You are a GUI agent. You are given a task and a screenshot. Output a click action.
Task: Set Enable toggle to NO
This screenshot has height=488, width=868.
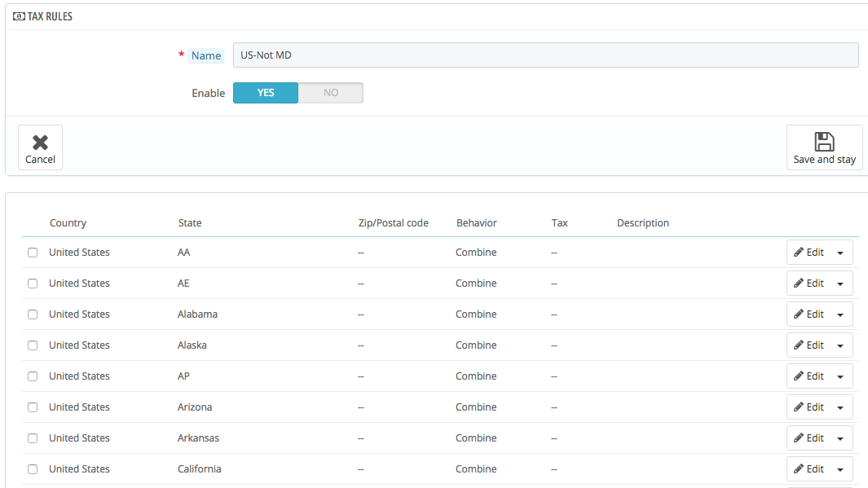coord(330,93)
